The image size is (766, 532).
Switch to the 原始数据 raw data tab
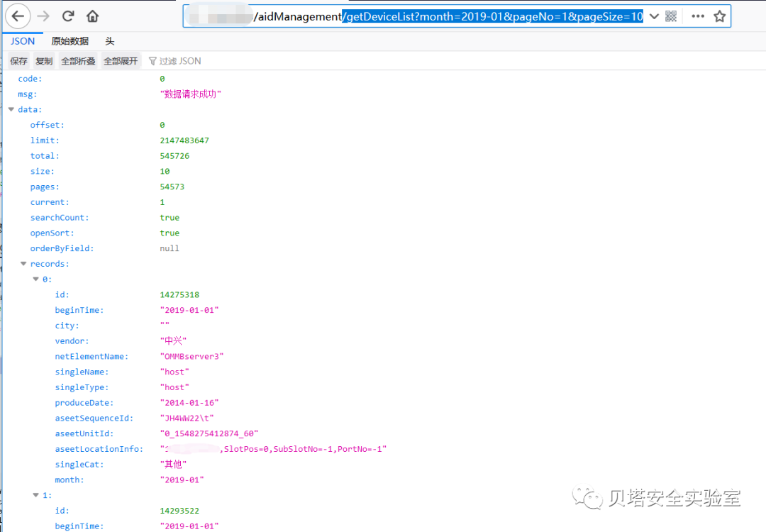point(70,41)
